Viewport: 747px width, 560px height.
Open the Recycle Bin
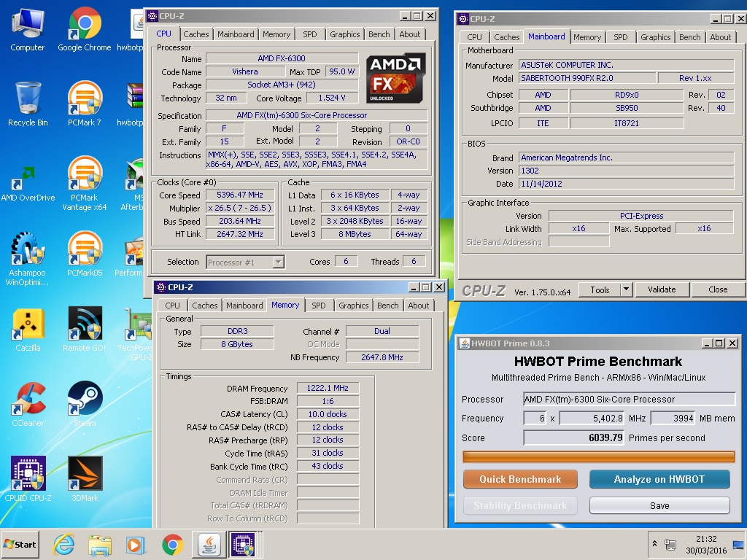pyautogui.click(x=28, y=104)
